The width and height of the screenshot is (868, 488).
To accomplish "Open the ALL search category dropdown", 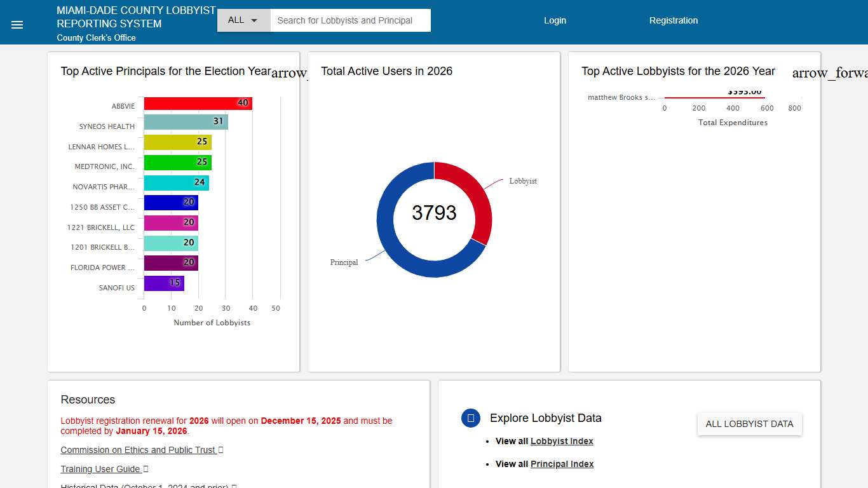I will (243, 20).
